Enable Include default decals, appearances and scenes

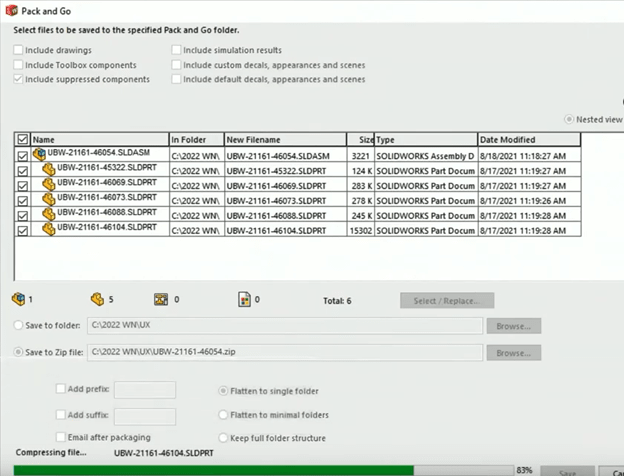click(x=176, y=79)
